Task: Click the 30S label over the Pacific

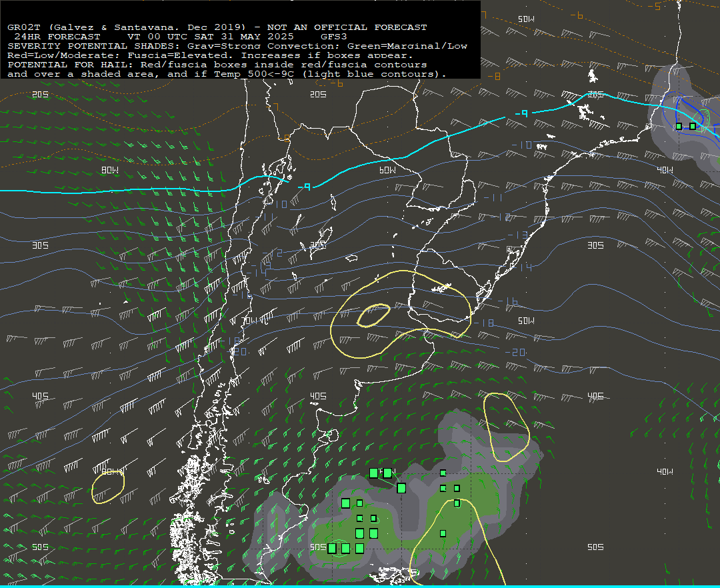Action: tap(41, 245)
